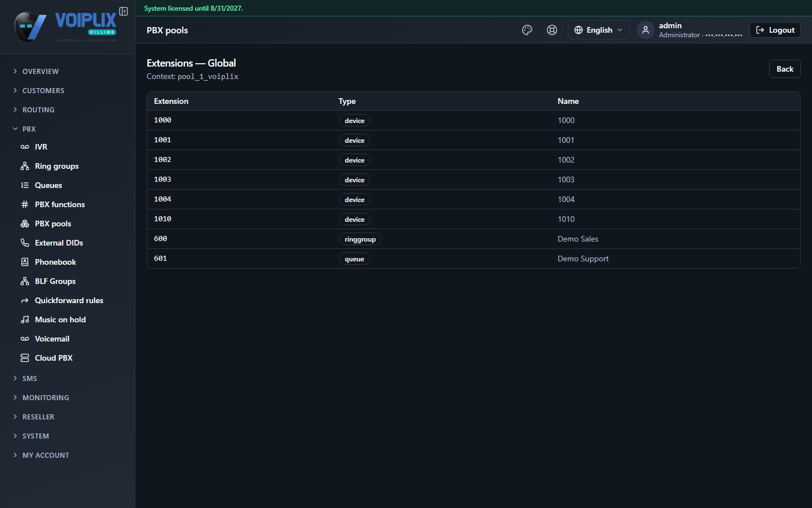Click the Music on hold note icon
This screenshot has width=812, height=508.
pos(25,319)
